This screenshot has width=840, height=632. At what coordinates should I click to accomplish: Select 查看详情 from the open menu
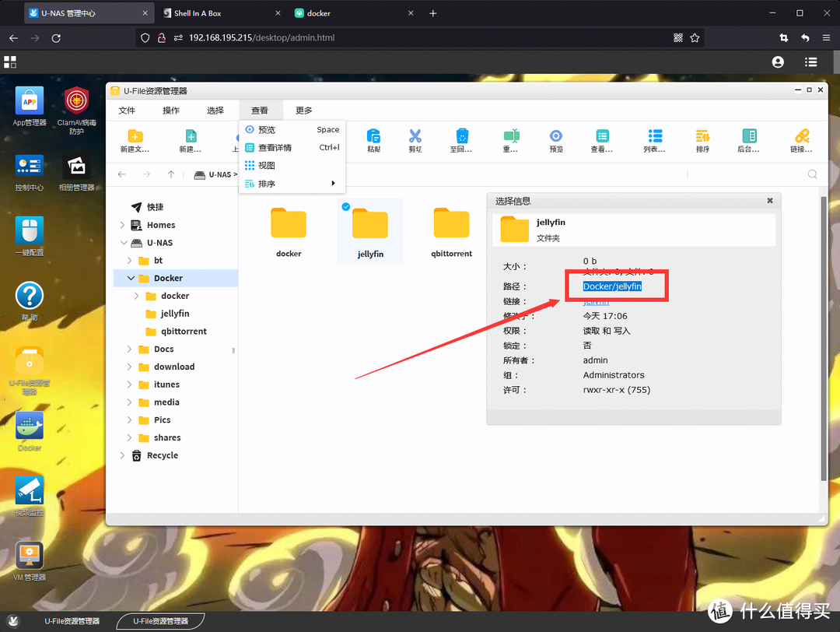(275, 148)
